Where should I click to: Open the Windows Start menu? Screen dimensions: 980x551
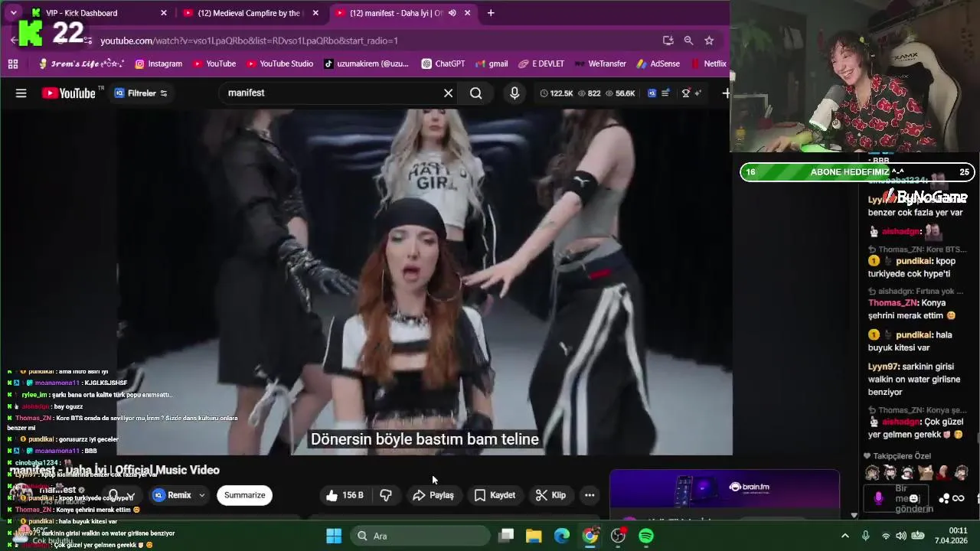point(334,536)
